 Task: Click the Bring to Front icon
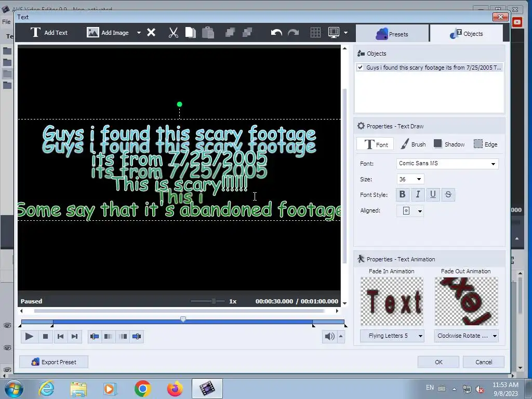click(x=230, y=33)
